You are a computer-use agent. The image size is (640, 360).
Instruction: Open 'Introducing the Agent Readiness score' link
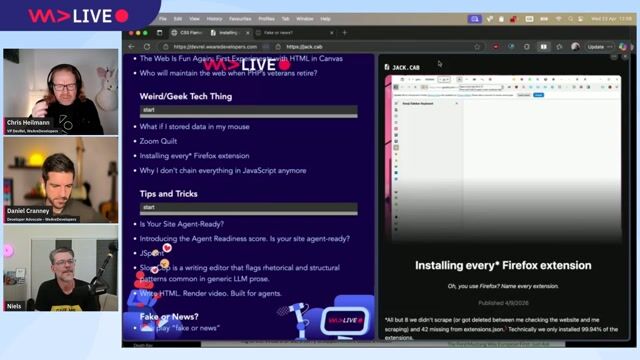(x=244, y=239)
